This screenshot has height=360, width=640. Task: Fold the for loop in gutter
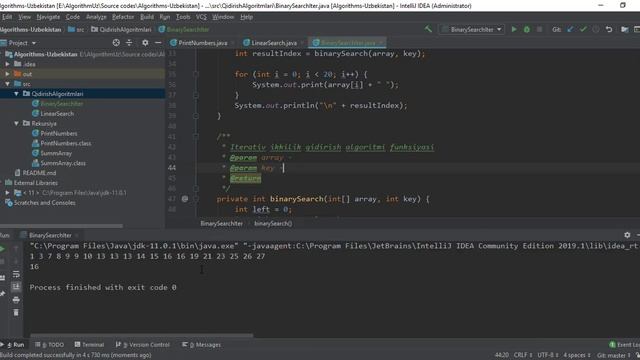coord(196,74)
